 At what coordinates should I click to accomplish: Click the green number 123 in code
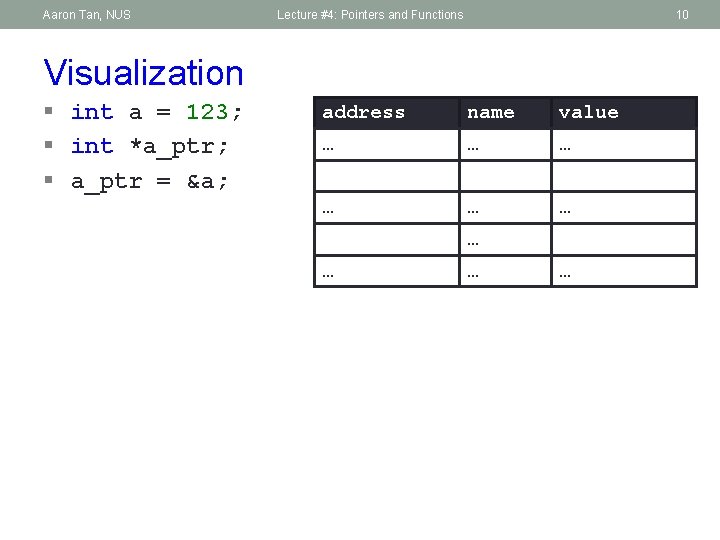point(207,112)
